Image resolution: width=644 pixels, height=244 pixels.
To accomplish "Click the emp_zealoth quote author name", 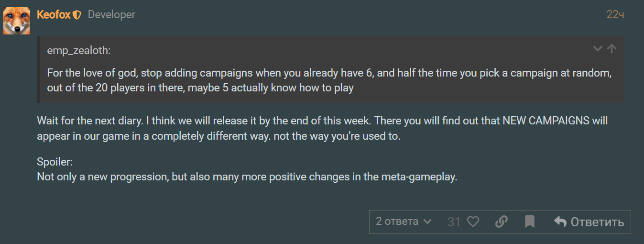I will 79,50.
